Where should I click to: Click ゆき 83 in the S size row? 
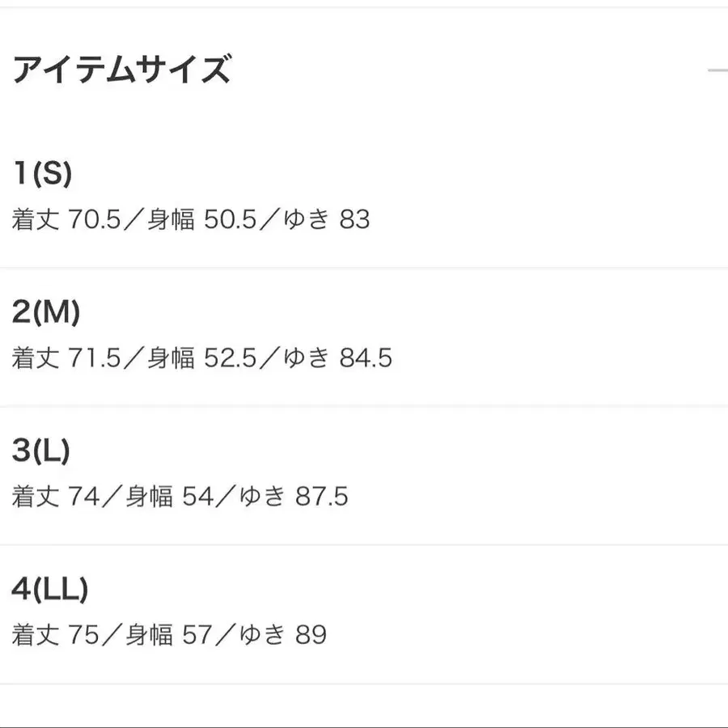pyautogui.click(x=326, y=219)
